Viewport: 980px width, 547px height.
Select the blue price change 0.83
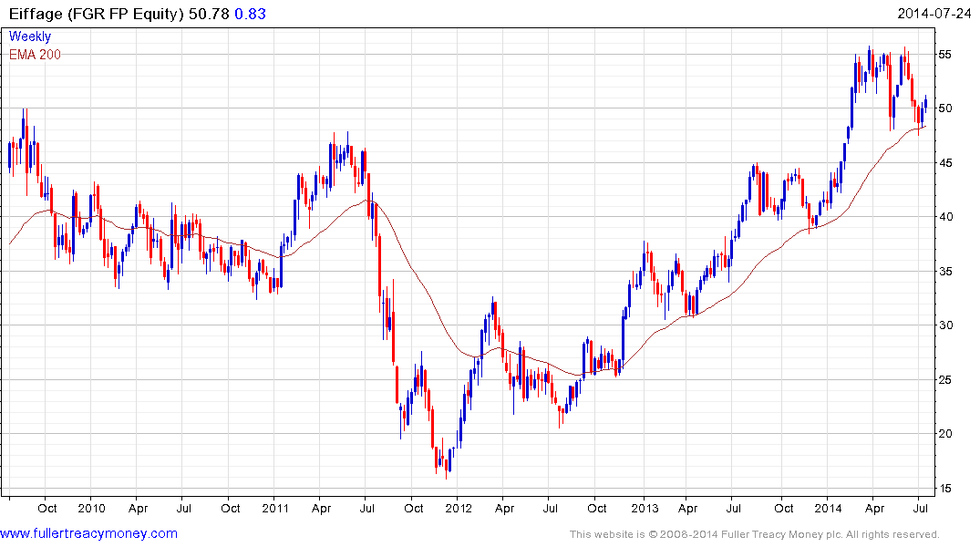pyautogui.click(x=250, y=14)
